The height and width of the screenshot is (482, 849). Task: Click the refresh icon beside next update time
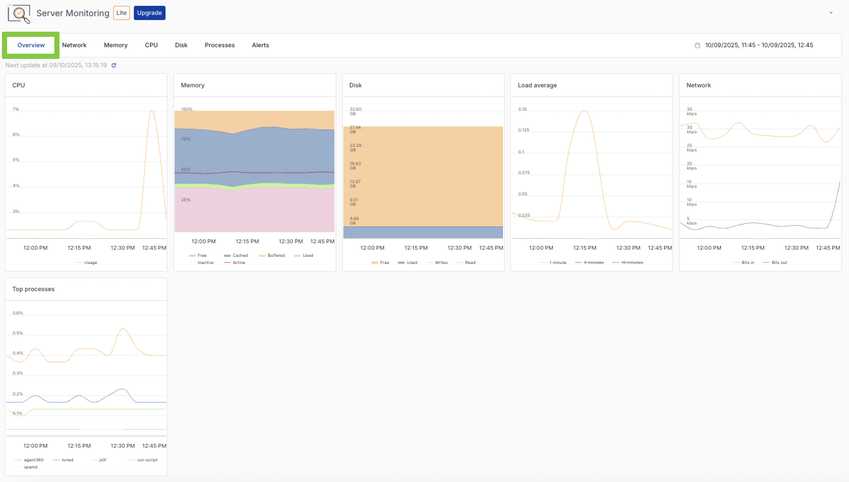pyautogui.click(x=114, y=65)
